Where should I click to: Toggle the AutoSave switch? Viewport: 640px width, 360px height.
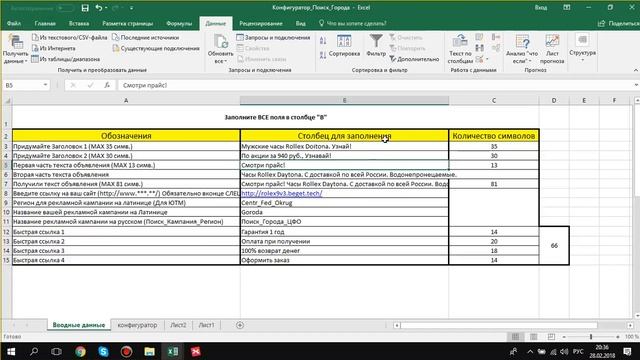[65, 8]
